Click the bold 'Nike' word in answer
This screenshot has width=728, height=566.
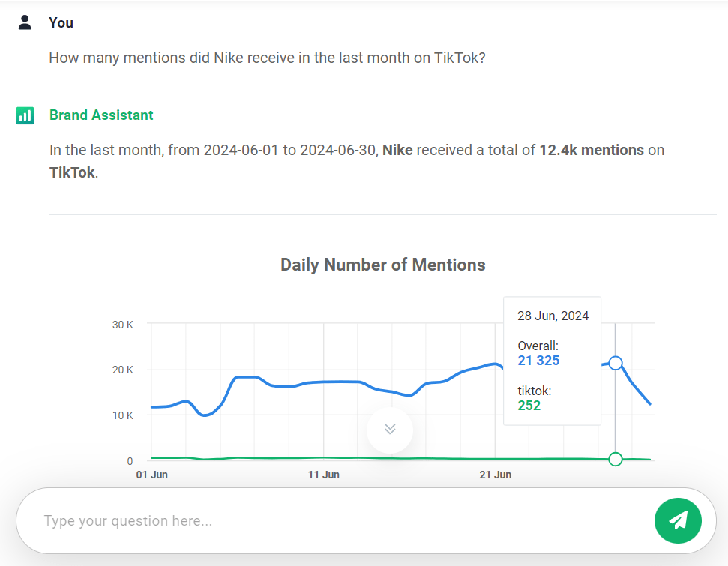397,150
